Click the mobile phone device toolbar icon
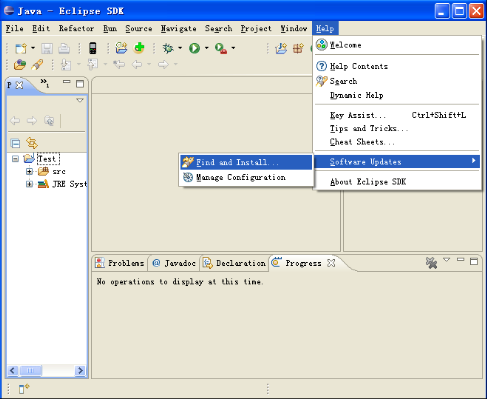Screen dimensions: 487x399 pos(93,48)
